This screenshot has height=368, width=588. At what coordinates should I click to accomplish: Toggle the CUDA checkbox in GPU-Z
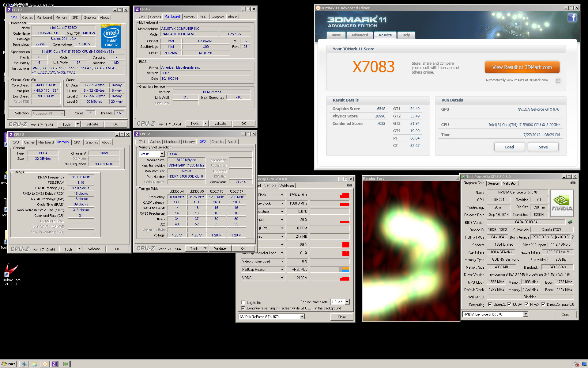(x=509, y=304)
